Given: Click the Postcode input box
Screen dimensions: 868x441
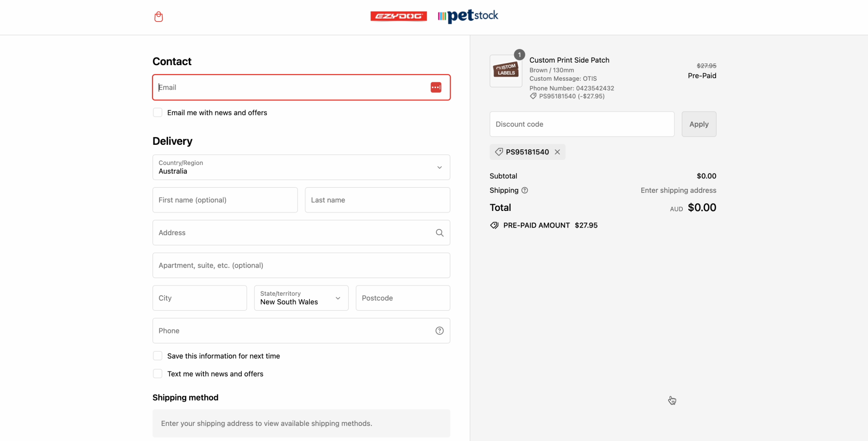Looking at the screenshot, I should pyautogui.click(x=402, y=298).
